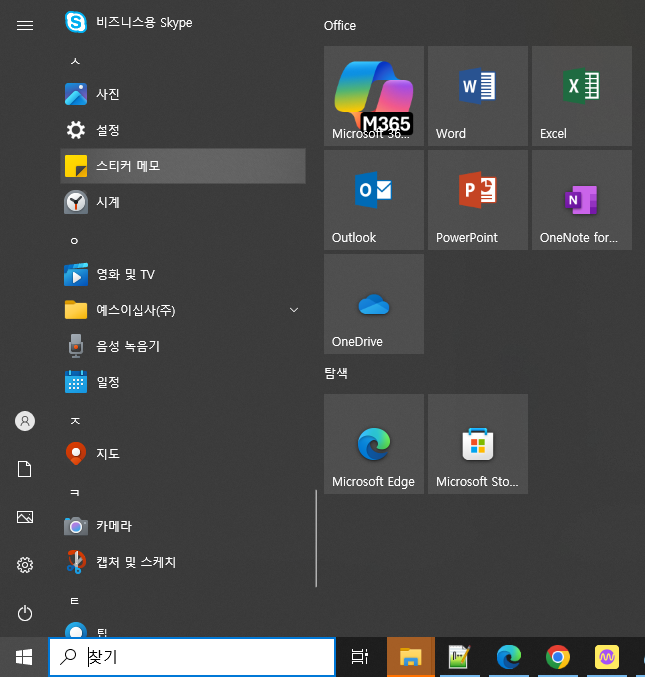The width and height of the screenshot is (645, 677).
Task: Launch the 시계 clock app
Action: tap(183, 202)
